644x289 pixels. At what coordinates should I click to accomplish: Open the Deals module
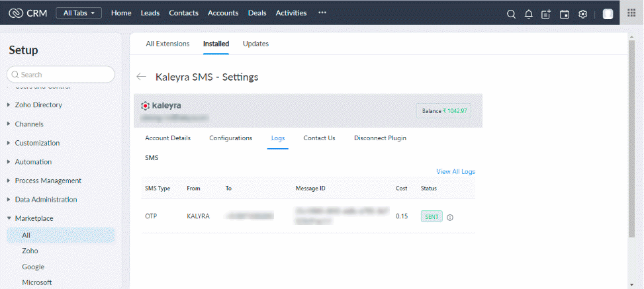[x=257, y=13]
